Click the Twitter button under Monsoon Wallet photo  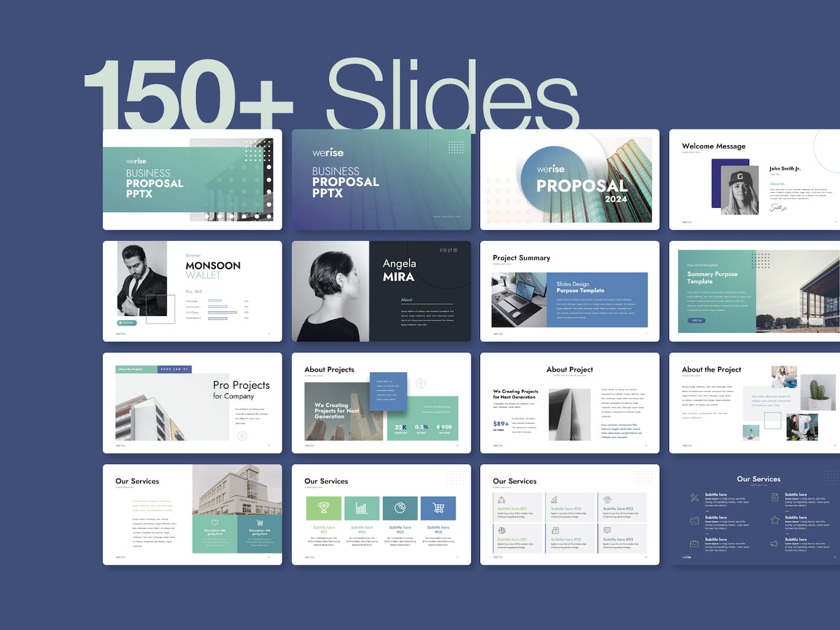(x=127, y=322)
